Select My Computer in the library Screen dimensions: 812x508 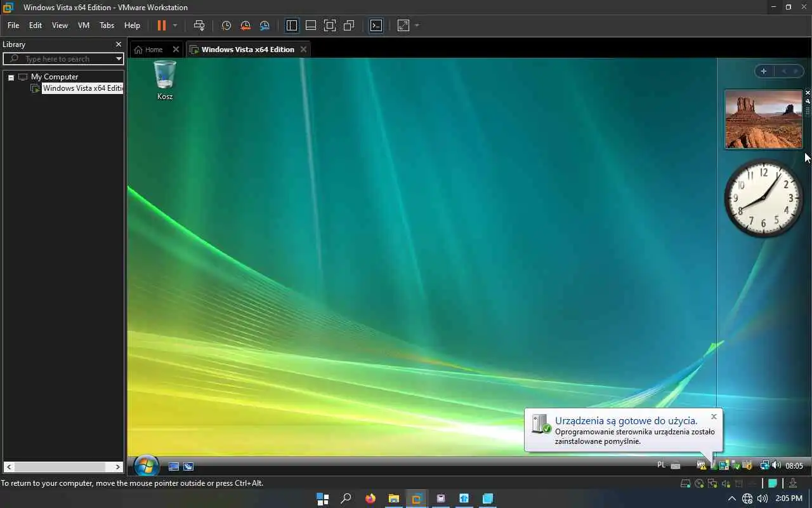(55, 77)
